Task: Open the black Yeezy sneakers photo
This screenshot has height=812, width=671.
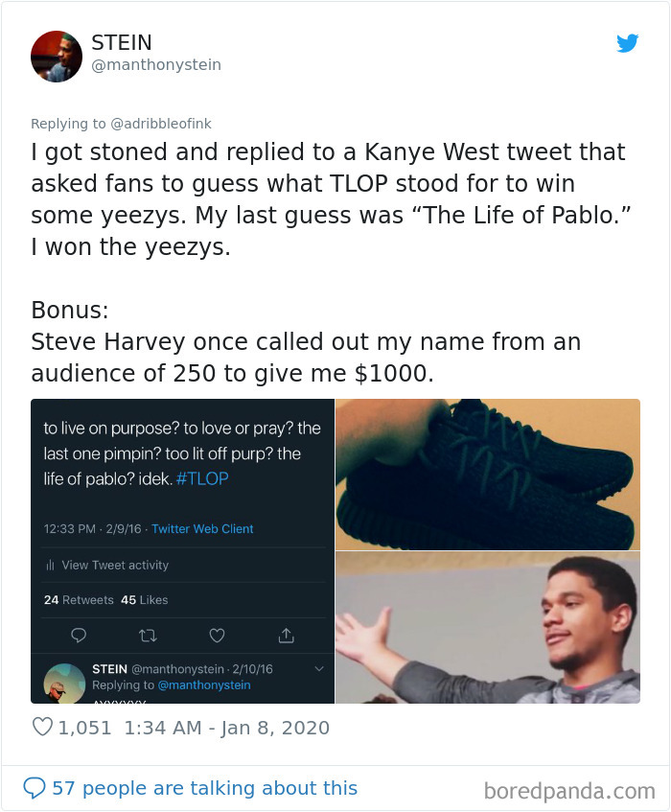Action: coord(487,474)
